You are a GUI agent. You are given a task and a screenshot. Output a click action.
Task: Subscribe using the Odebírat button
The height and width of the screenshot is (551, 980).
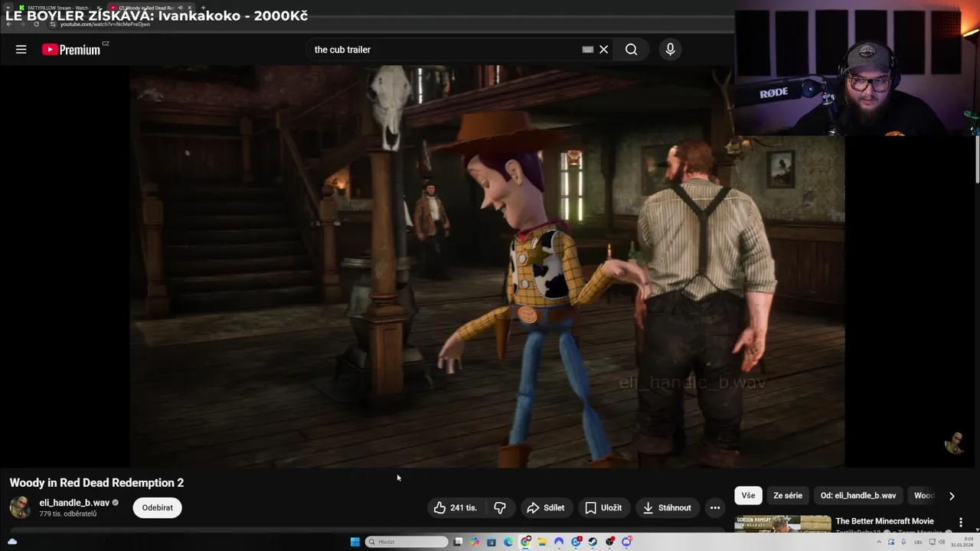coord(157,507)
